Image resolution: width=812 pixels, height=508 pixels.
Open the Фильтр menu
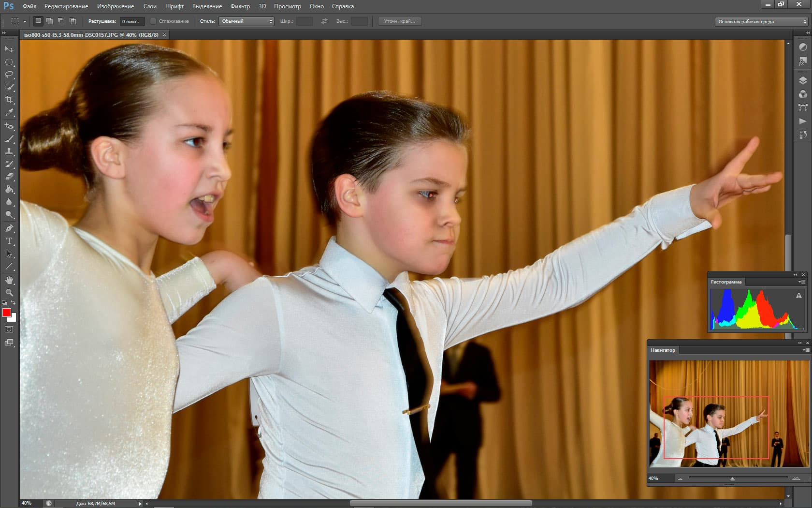pos(240,6)
